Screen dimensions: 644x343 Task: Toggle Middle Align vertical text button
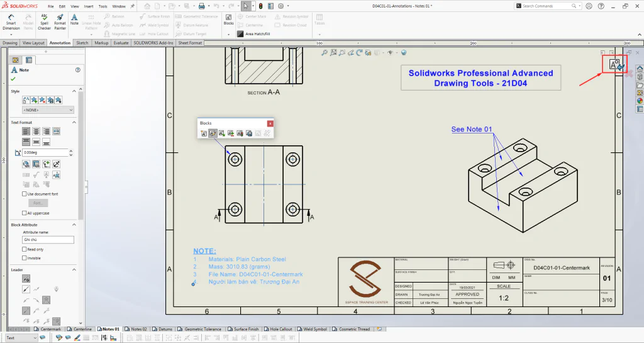[x=36, y=142]
